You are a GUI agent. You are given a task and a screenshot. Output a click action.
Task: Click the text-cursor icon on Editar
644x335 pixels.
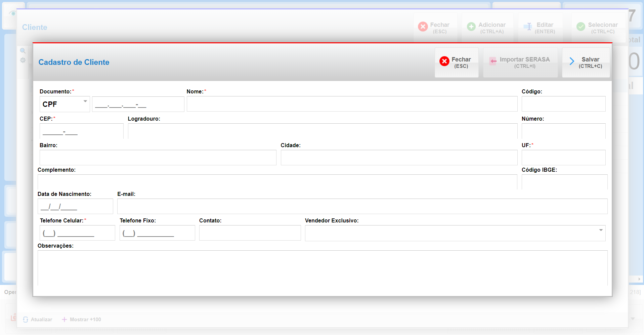(x=528, y=27)
